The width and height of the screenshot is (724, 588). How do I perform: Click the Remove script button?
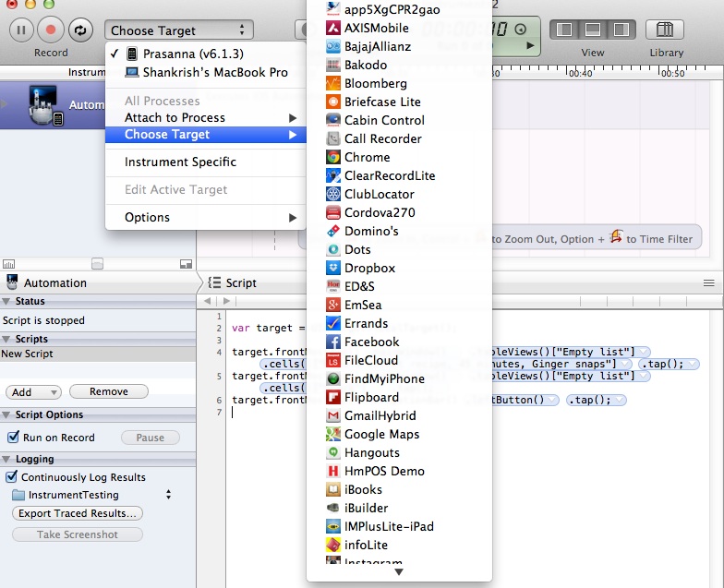point(109,391)
